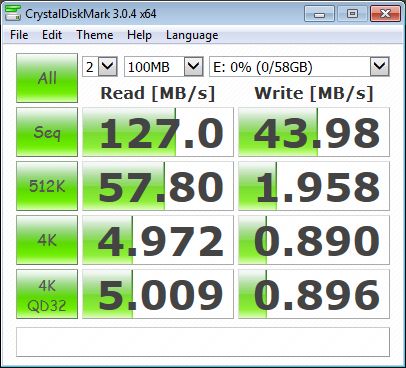
Task: Start the Seq sequential test
Action: point(47,132)
